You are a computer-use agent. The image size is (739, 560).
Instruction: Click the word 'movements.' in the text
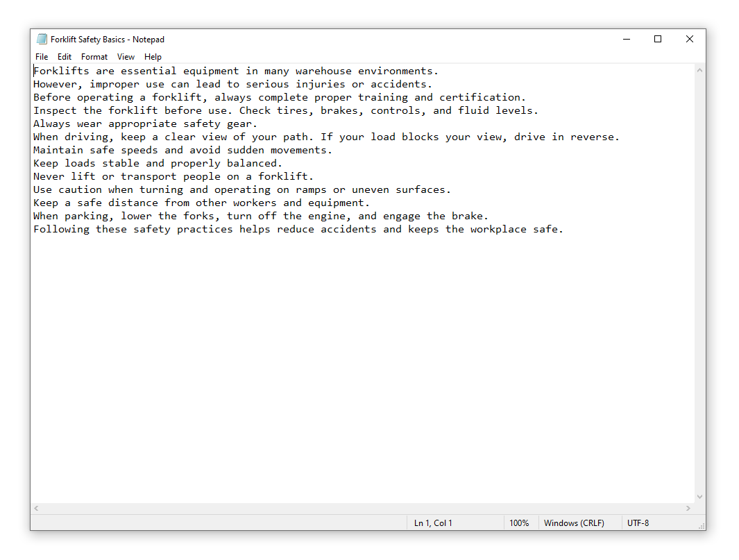(x=302, y=151)
